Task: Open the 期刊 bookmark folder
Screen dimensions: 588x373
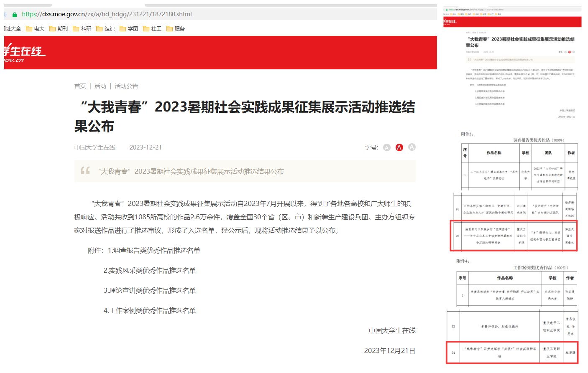Action: [x=59, y=29]
